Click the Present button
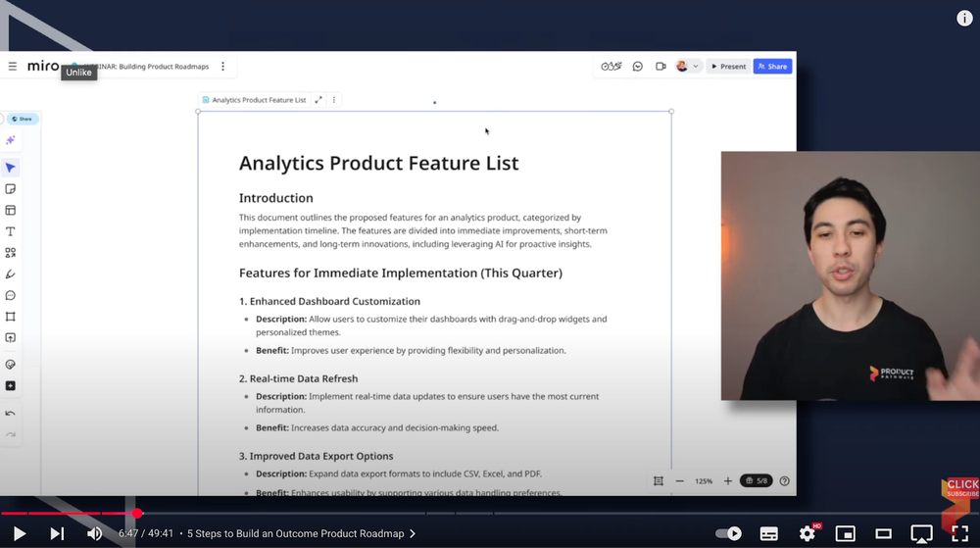 pyautogui.click(x=729, y=67)
